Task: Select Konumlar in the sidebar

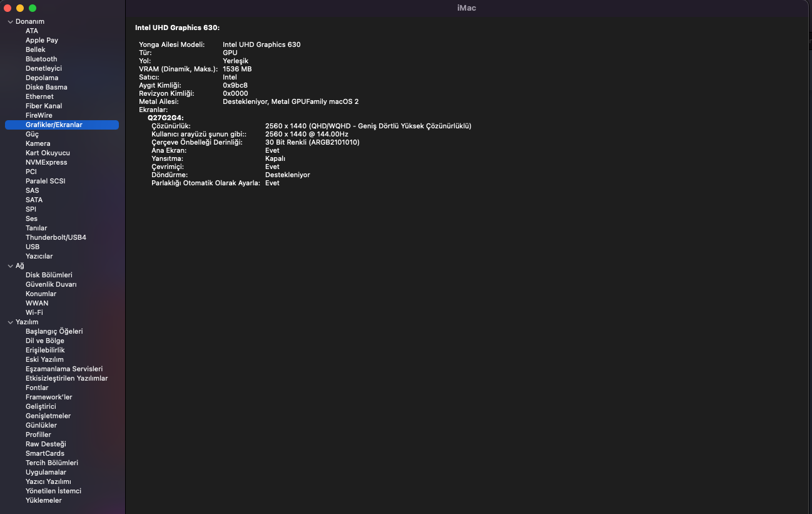Action: [41, 294]
